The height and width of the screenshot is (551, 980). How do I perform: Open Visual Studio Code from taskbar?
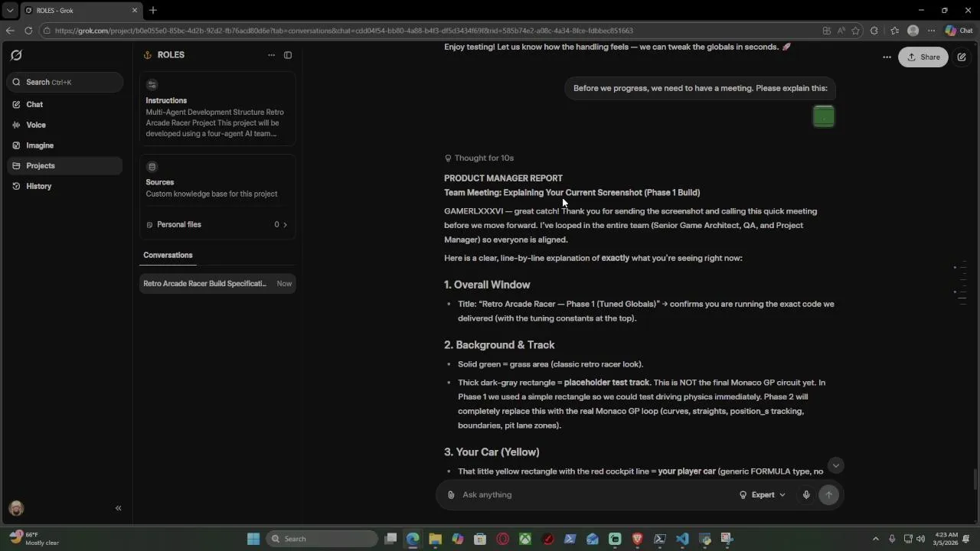coord(682,539)
